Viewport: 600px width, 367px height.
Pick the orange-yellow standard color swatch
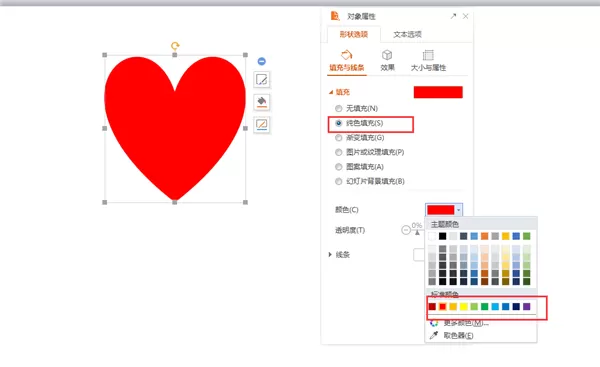click(x=453, y=307)
